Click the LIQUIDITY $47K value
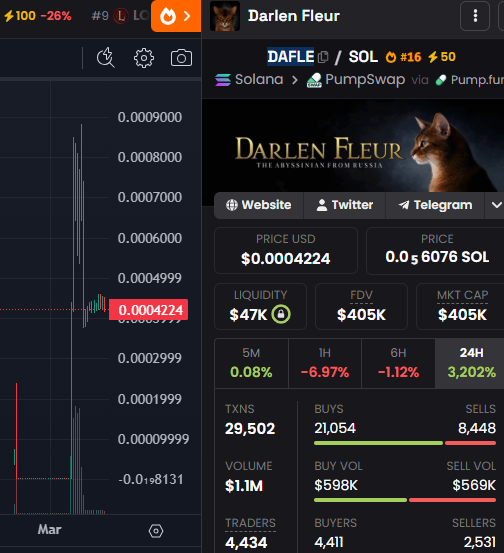Viewport: 504px width, 553px height. (248, 315)
